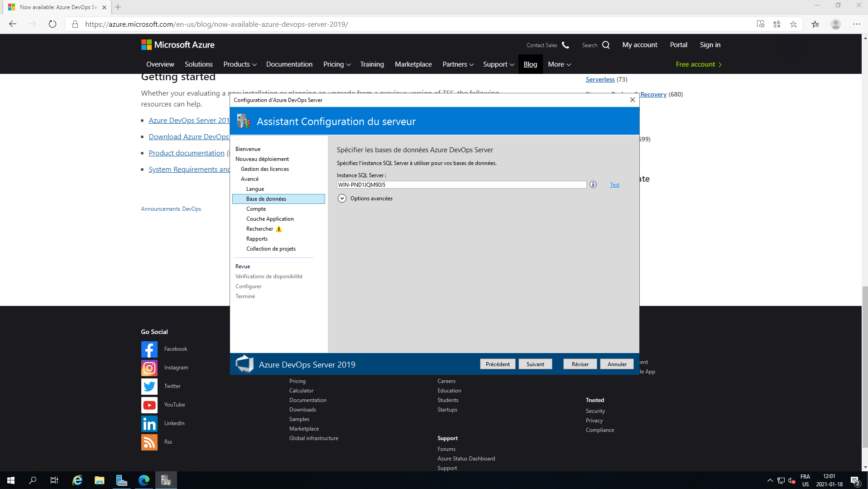
Task: Click the Suivant button
Action: [x=535, y=364]
